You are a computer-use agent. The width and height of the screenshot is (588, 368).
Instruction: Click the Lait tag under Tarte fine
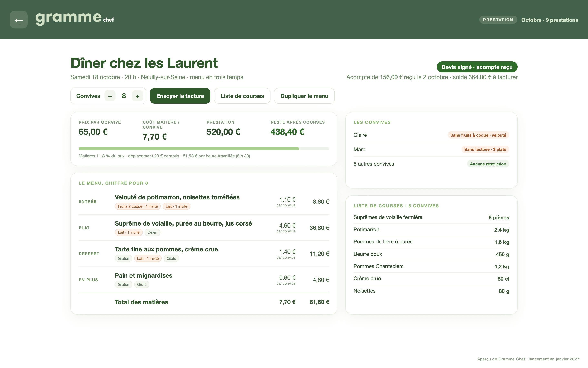[148, 258]
